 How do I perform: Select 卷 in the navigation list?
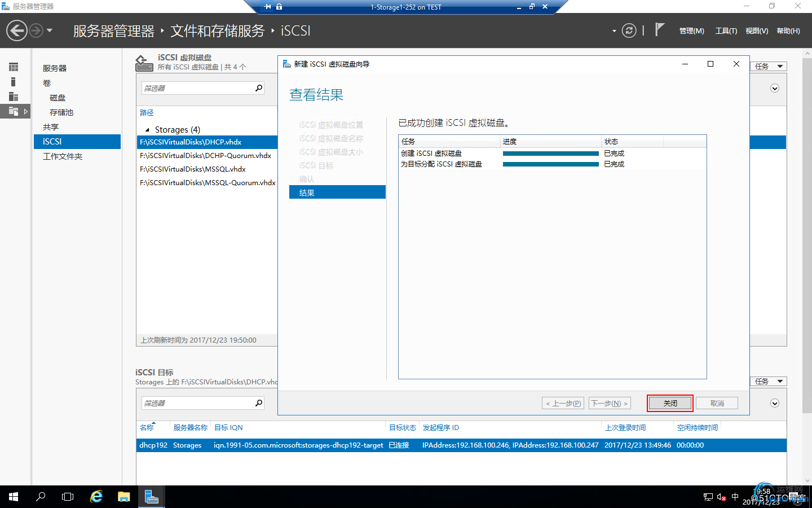pyautogui.click(x=47, y=83)
